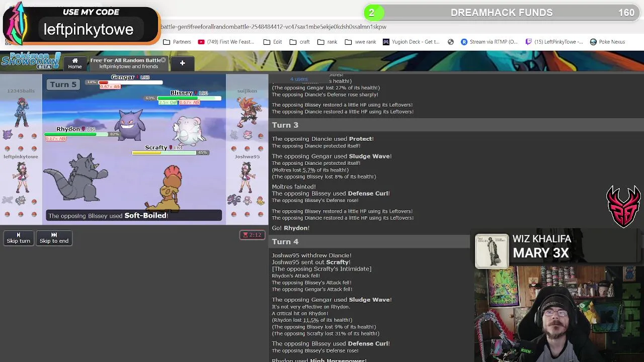Click the Joshwa95 trainer avatar
Viewport: 644px width, 362px height.
click(247, 177)
